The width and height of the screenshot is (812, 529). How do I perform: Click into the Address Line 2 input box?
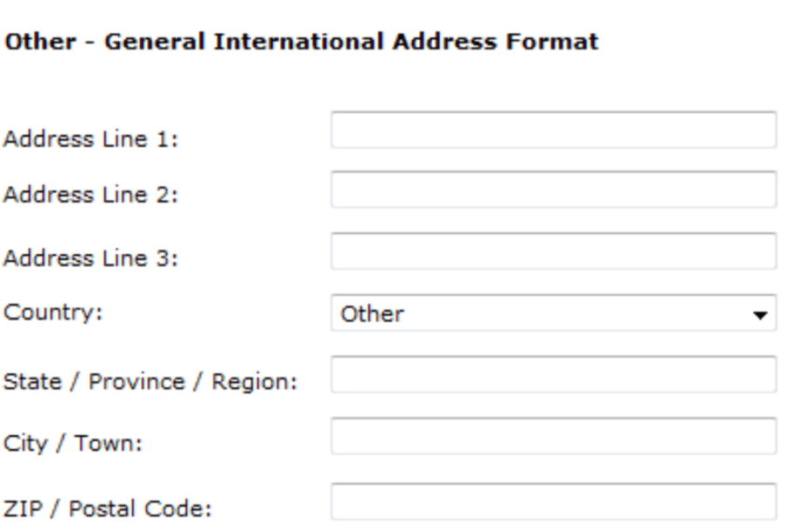553,190
